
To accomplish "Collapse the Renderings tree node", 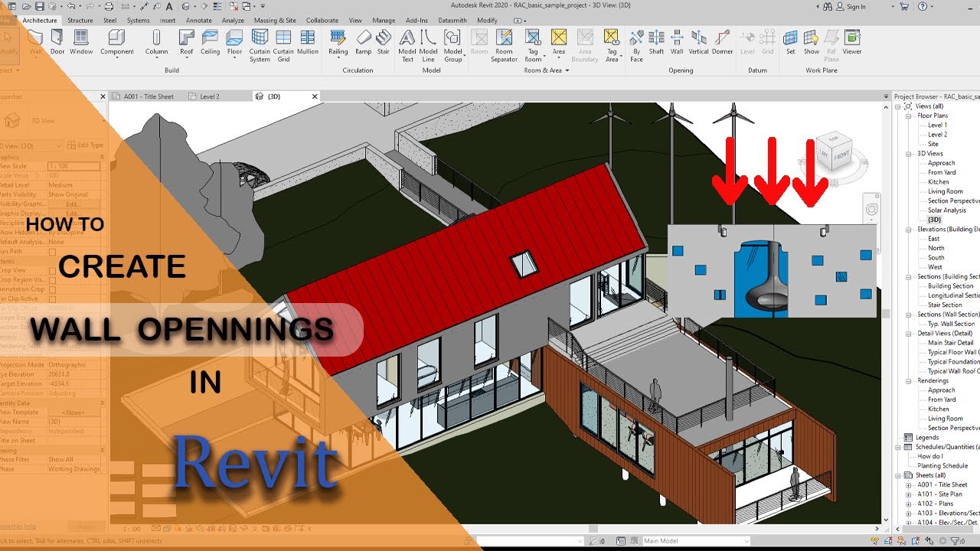I will click(x=909, y=380).
